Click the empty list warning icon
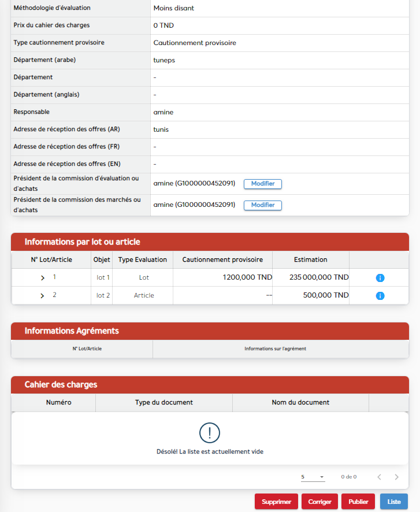The height and width of the screenshot is (512, 420). (x=210, y=432)
